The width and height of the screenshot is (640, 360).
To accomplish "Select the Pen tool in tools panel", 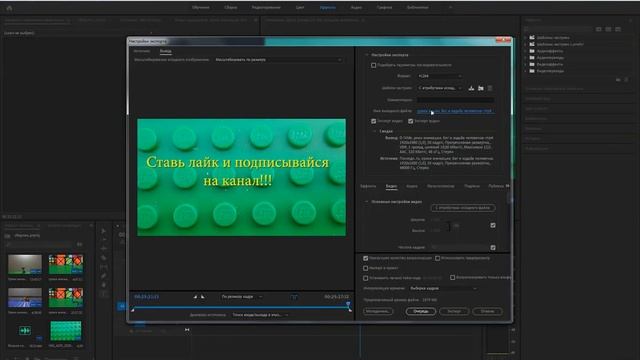I will tap(104, 276).
